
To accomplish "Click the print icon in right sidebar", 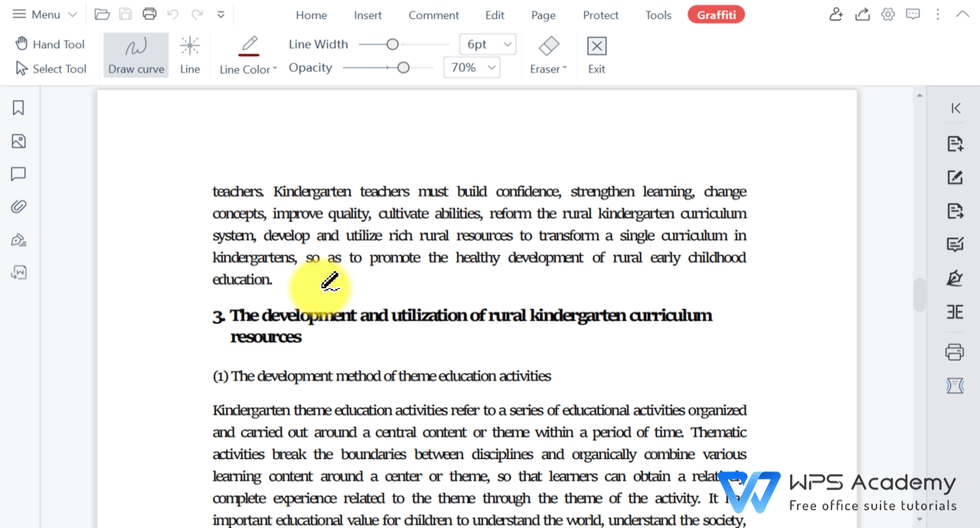I will coord(954,352).
